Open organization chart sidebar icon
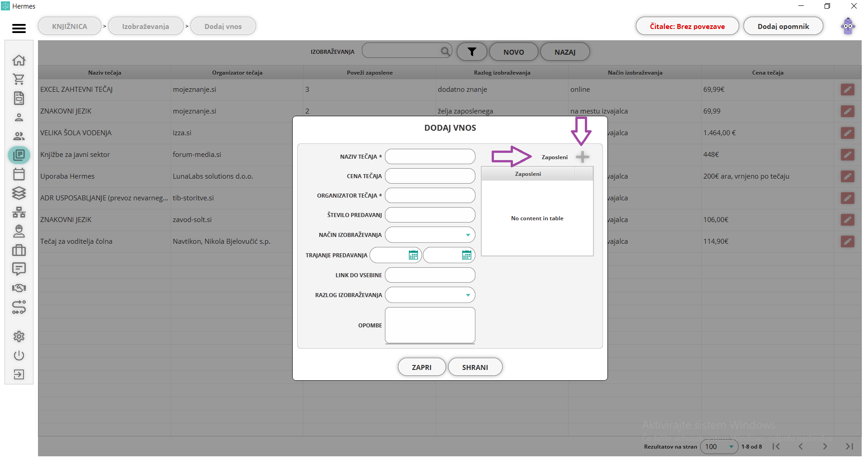The height and width of the screenshot is (464, 868). (19, 212)
